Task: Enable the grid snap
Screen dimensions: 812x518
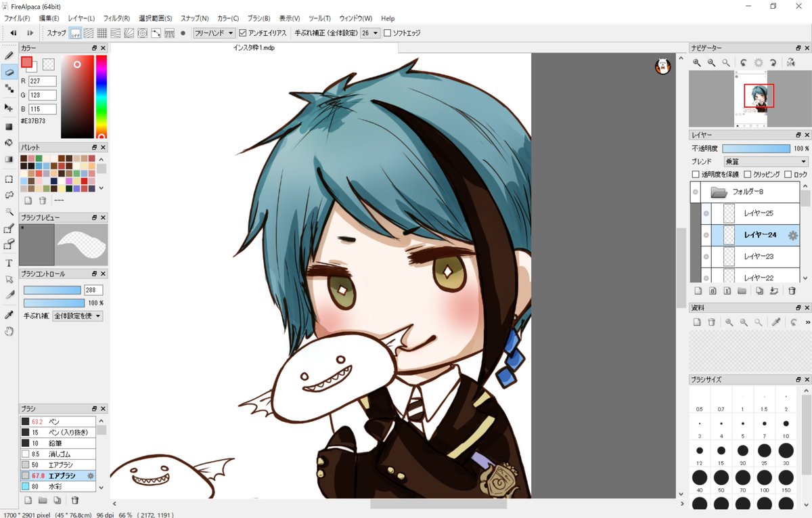Action: (101, 33)
